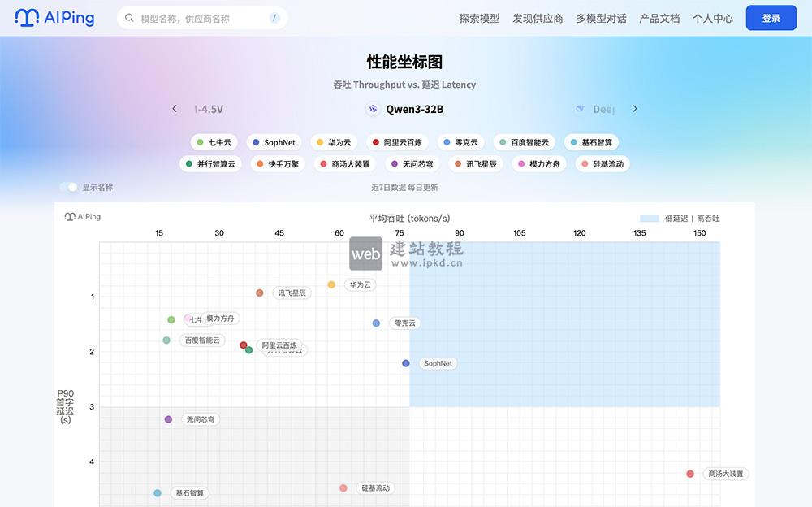The height and width of the screenshot is (507, 812).
Task: Click the green dot icon on the 七牛云 chip
Action: [200, 142]
